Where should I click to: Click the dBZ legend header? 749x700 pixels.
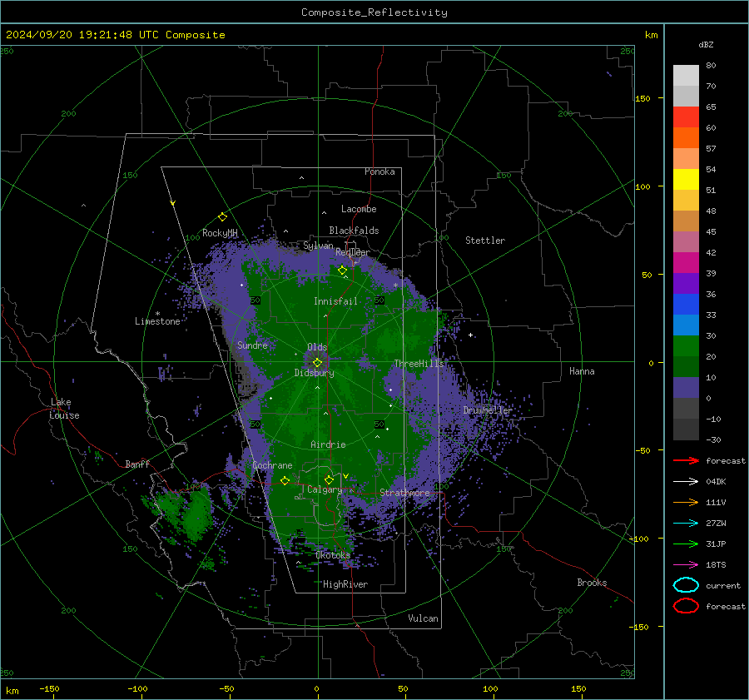[706, 44]
